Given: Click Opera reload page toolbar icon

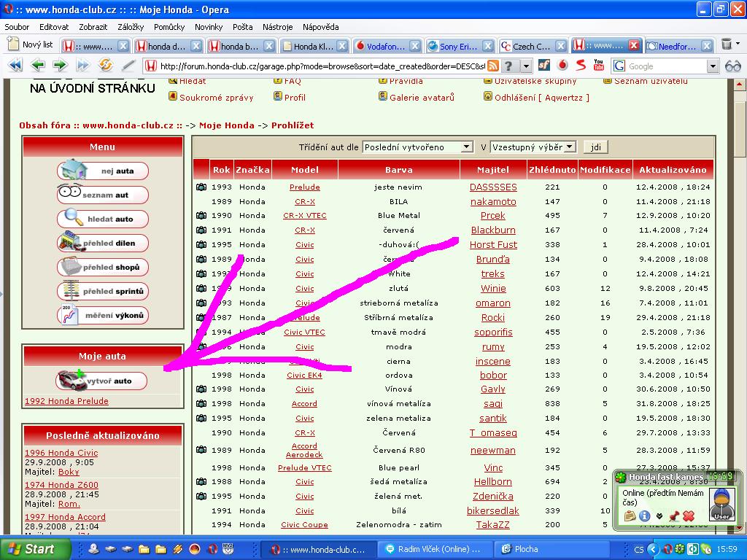Looking at the screenshot, I should [x=105, y=66].
